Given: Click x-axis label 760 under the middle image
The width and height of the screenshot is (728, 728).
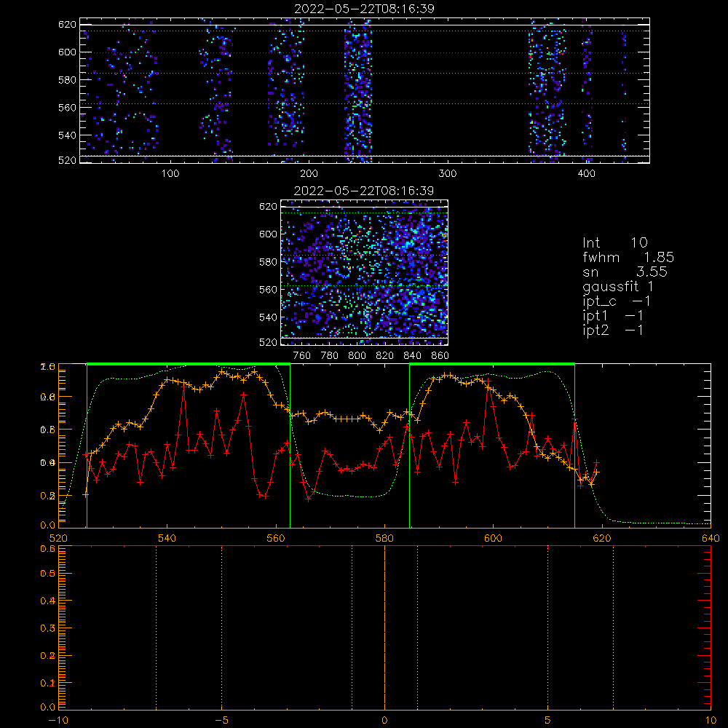Looking at the screenshot, I should point(302,356).
